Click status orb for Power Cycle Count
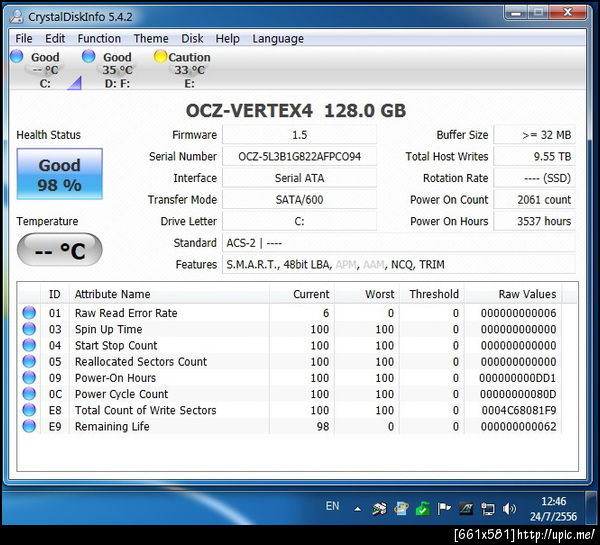600x545 pixels. (x=29, y=393)
